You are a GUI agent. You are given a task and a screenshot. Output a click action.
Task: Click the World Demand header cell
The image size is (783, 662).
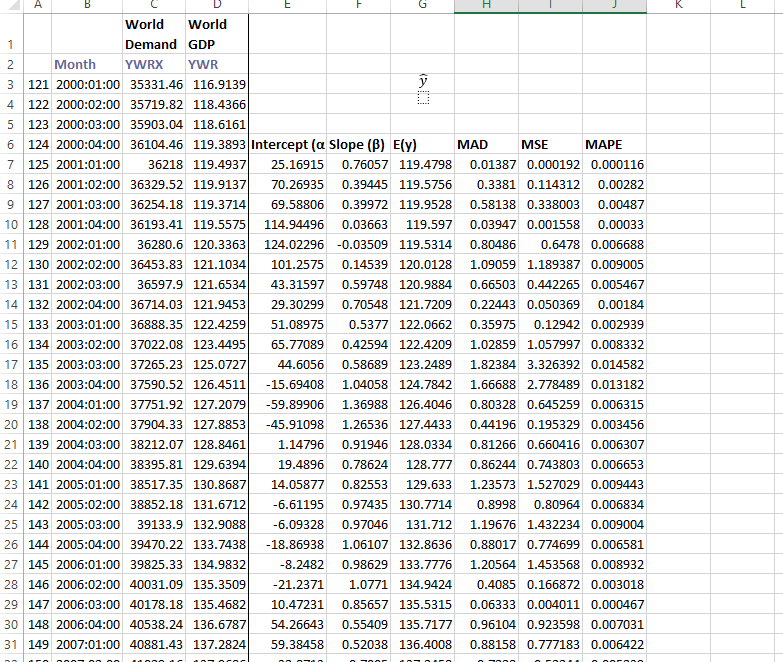tap(154, 34)
